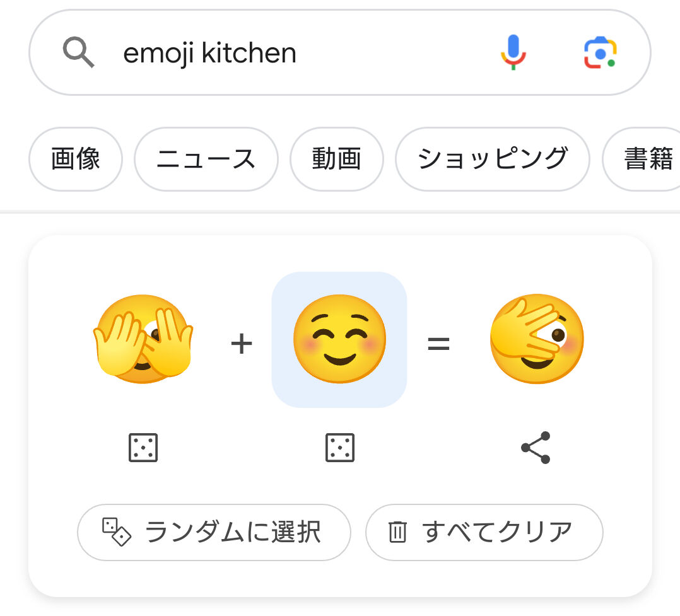Randomize the second emoji with its dice
Viewport: 680px width, 616px height.
[x=339, y=448]
